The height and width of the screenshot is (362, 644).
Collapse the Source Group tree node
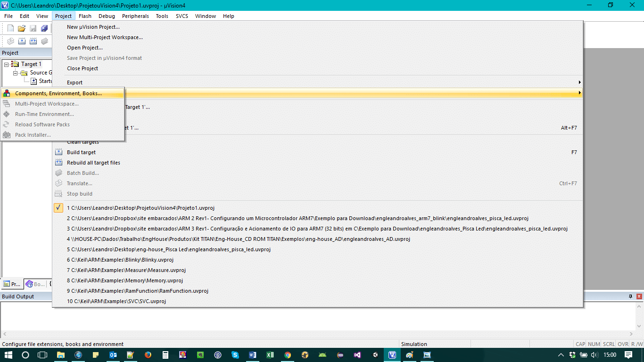tap(15, 73)
